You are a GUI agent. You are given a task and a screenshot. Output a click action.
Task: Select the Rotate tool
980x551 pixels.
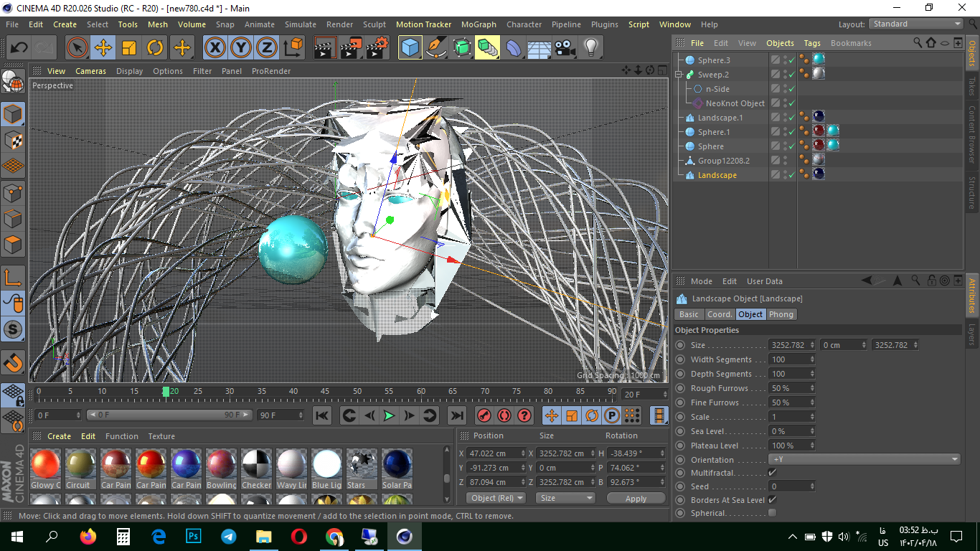click(x=154, y=47)
